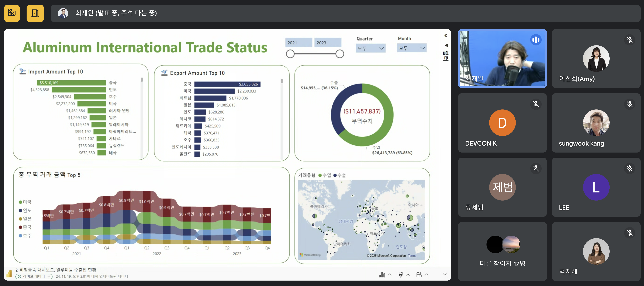Image resolution: width=644 pixels, height=286 pixels.
Task: Expand the collapsed filter pane double-chevron
Action: 445,36
